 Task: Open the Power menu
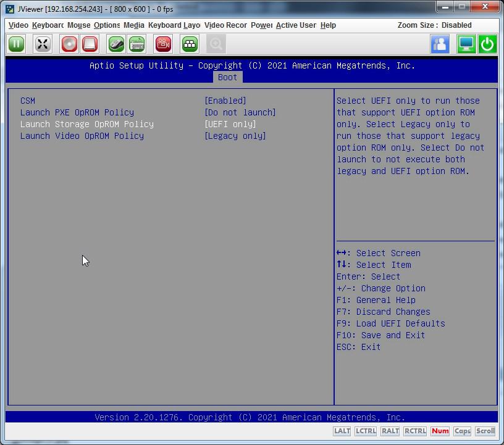[261, 25]
